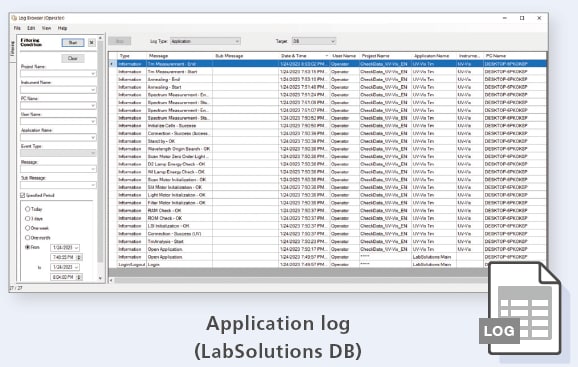This screenshot has width=578, height=367.
Task: Select the Today radio button
Action: [28, 209]
